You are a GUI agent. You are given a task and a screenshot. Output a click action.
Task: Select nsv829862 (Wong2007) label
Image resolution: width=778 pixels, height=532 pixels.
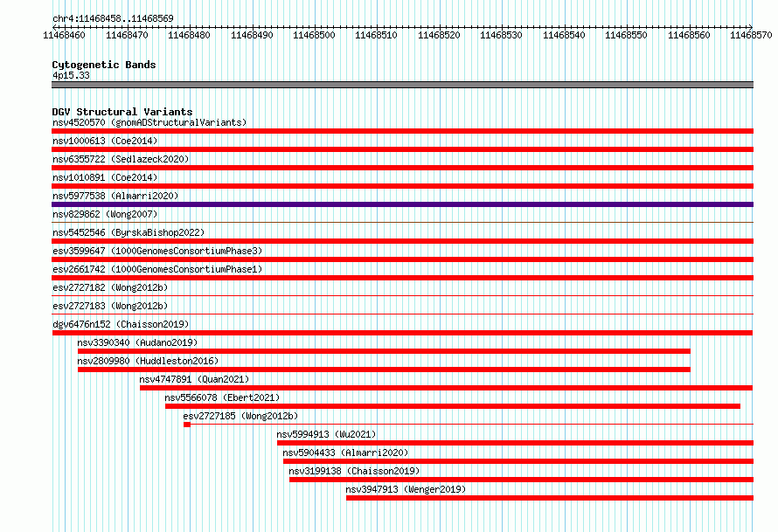click(x=105, y=214)
